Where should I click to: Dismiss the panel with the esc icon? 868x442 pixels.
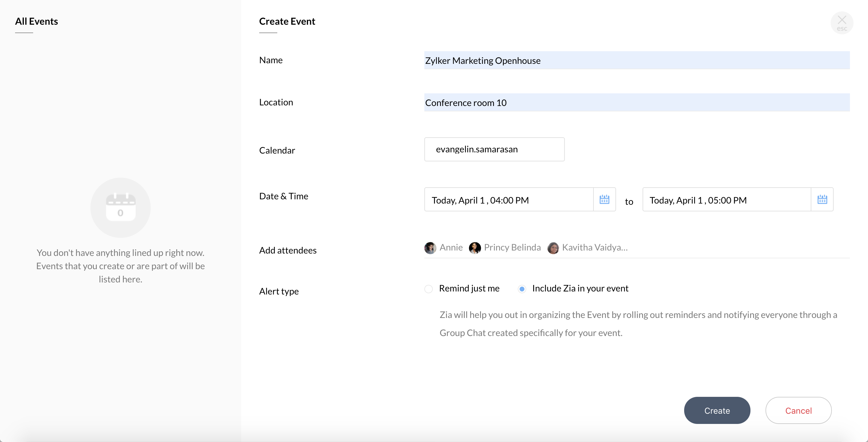click(x=842, y=22)
